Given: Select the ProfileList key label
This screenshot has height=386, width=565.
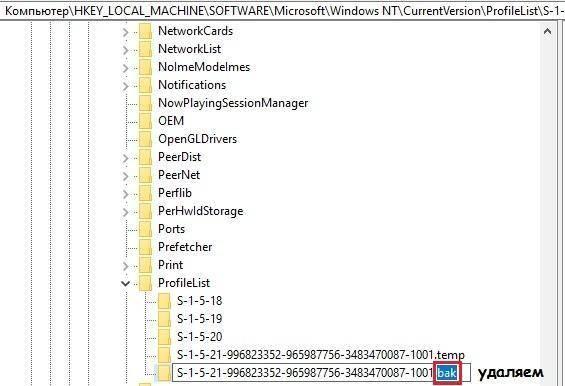Looking at the screenshot, I should coord(184,283).
